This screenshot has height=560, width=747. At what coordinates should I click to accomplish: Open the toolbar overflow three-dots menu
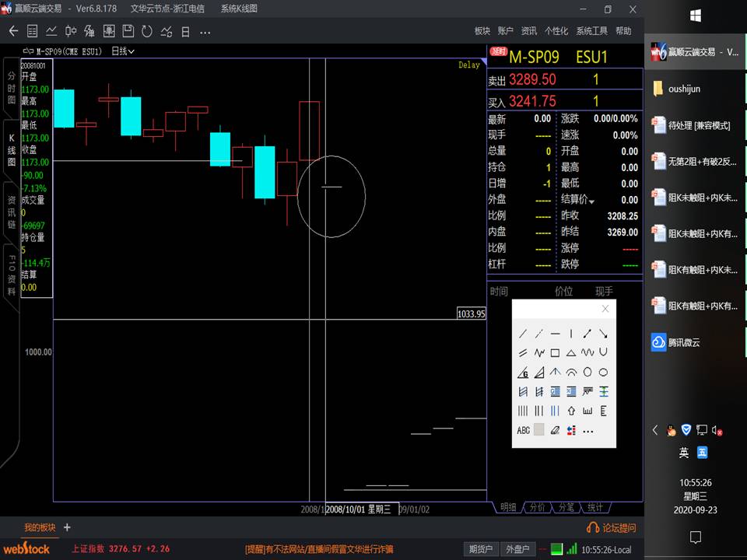point(205,31)
